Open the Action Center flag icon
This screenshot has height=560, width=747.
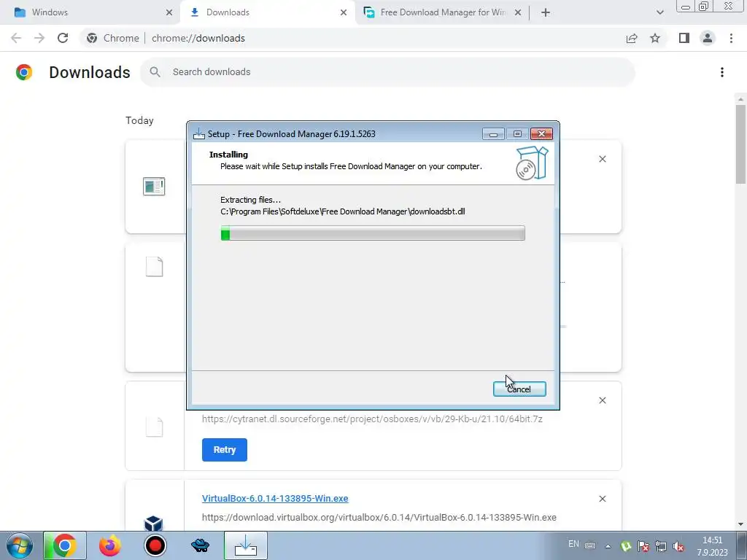[643, 547]
